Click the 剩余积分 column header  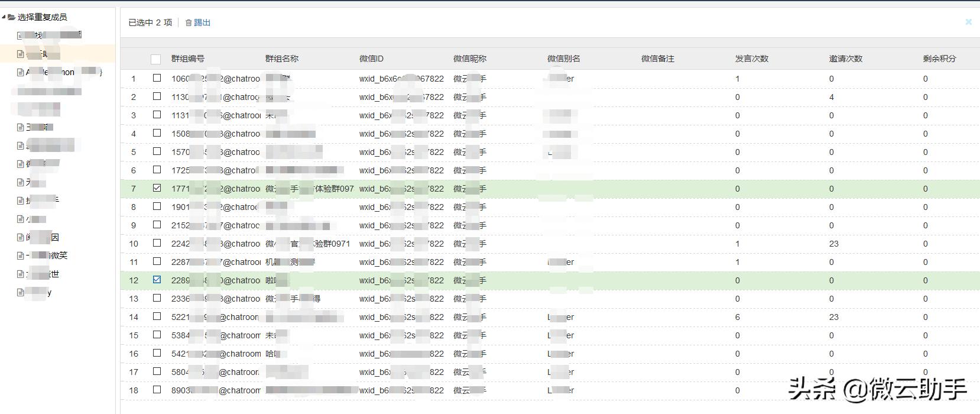(x=940, y=59)
